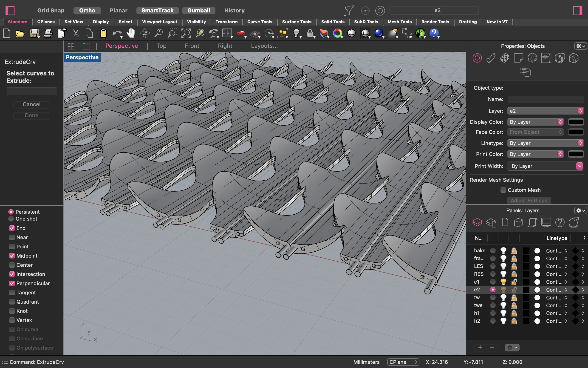Image resolution: width=588 pixels, height=368 pixels.
Task: Click the color wheel icon
Action: [337, 33]
